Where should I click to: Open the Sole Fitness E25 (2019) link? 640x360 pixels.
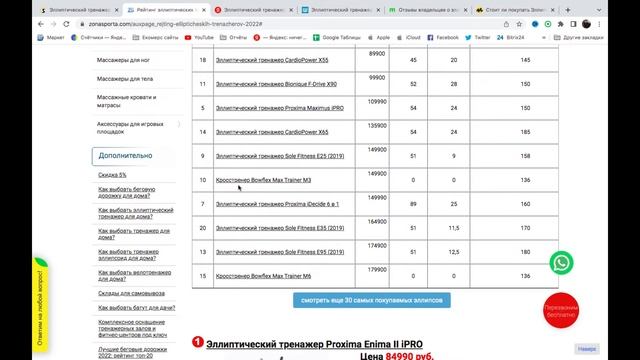280,156
